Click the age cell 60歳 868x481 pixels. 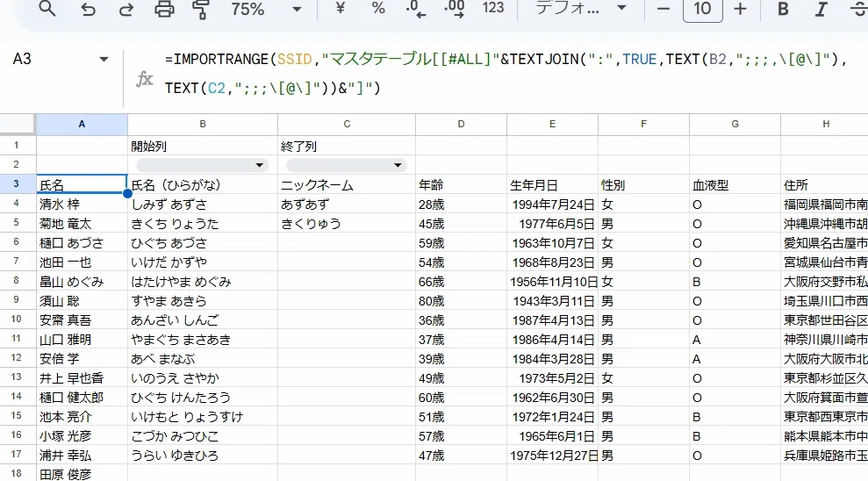coord(461,398)
